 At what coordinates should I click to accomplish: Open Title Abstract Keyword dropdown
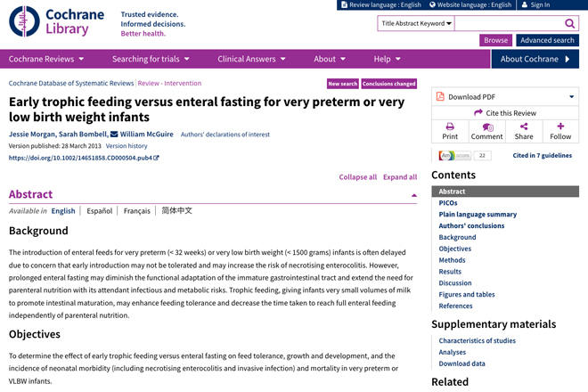(x=416, y=23)
